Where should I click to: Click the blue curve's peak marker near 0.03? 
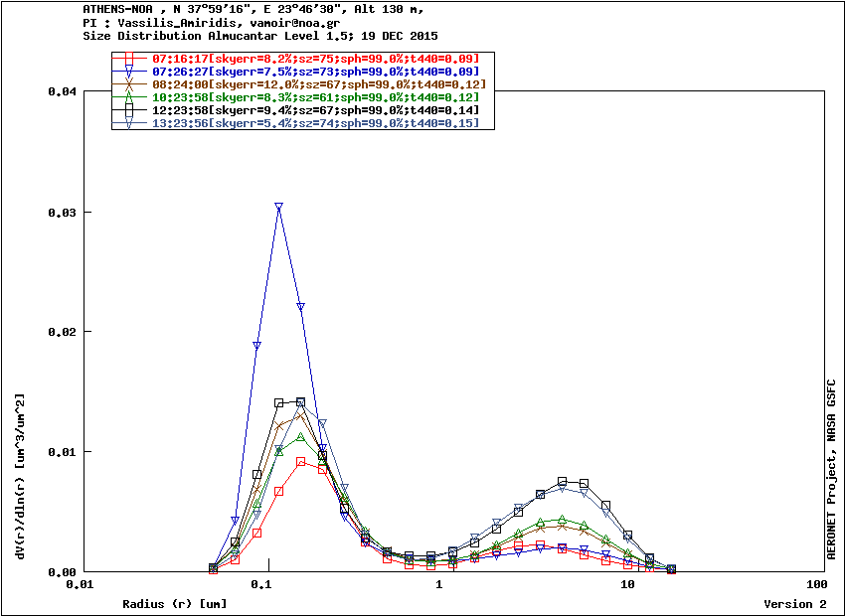pyautogui.click(x=278, y=207)
